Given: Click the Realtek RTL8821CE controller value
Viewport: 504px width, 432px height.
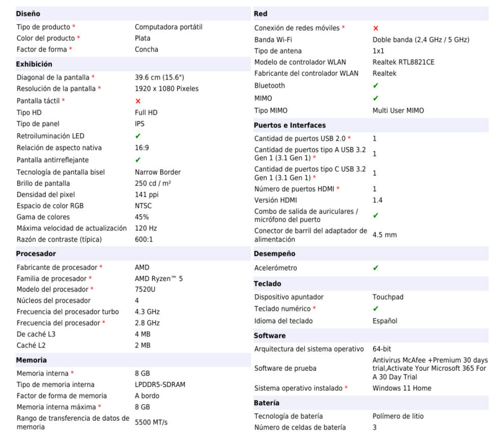Looking at the screenshot, I should pyautogui.click(x=403, y=62).
